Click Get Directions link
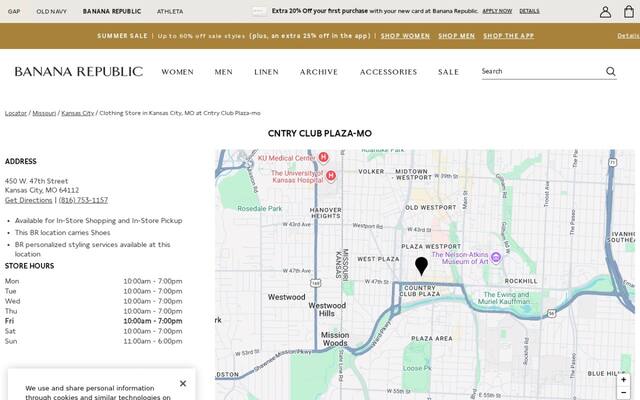Image resolution: width=640 pixels, height=400 pixels. coord(29,200)
